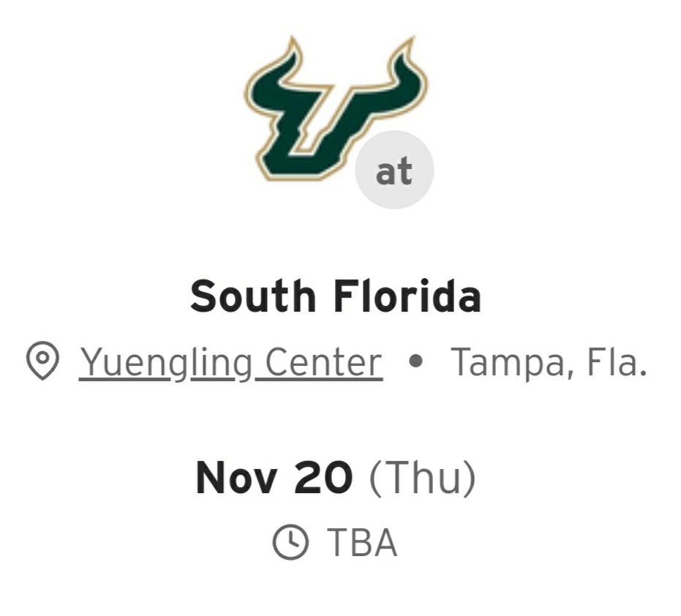
Task: Click the bold day number "20"
Action: (323, 478)
